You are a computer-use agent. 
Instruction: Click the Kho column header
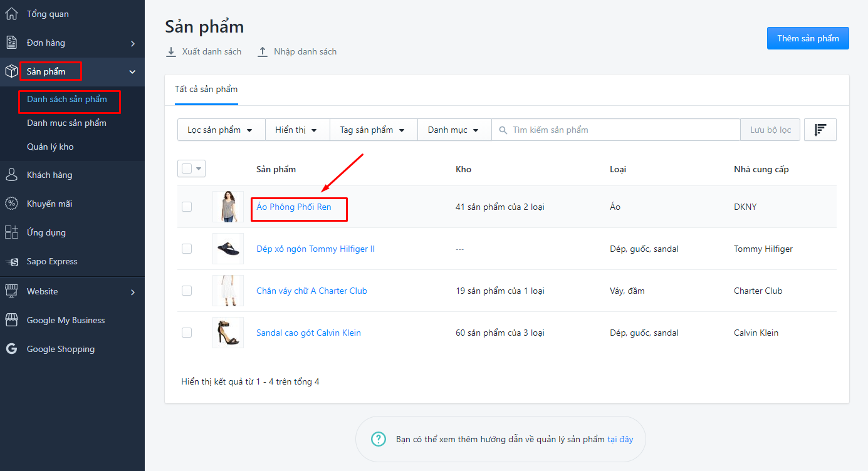tap(463, 169)
